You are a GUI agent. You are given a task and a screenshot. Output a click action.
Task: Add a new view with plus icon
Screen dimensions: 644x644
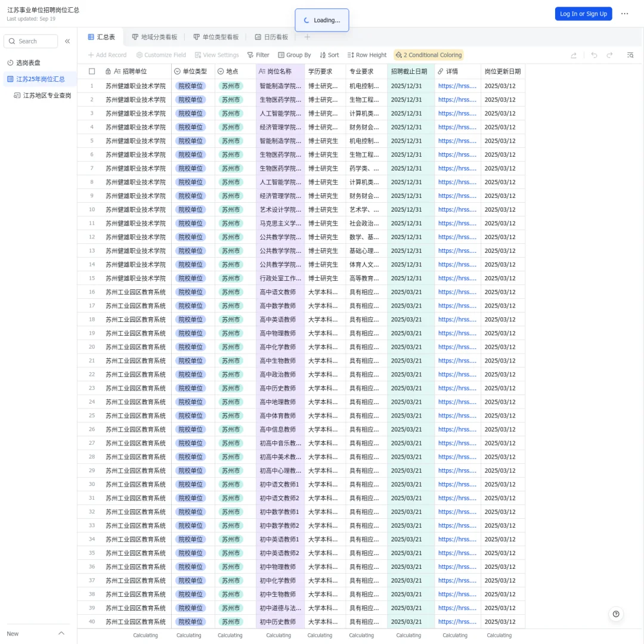[x=307, y=37]
